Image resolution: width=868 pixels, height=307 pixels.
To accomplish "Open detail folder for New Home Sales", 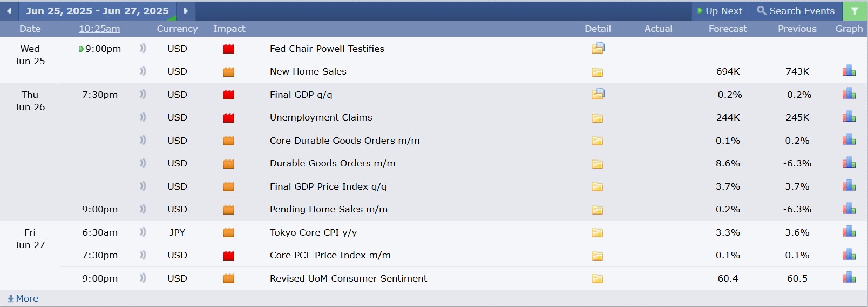I will point(597,72).
